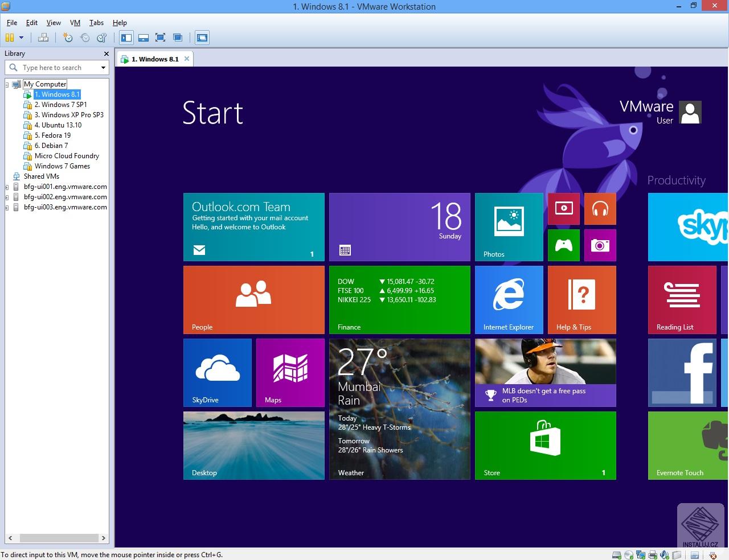
Task: Open the Finance stock tile
Action: pyautogui.click(x=400, y=300)
